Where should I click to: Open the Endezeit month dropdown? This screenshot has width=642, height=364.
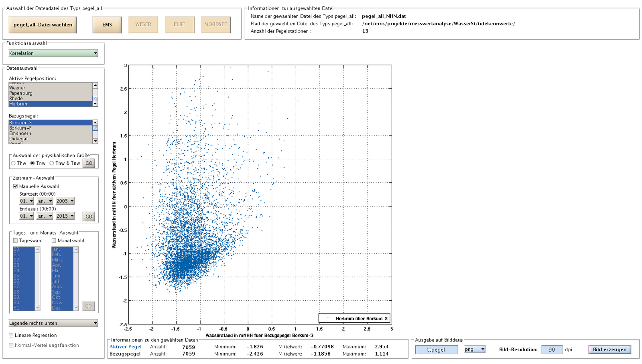[45, 216]
